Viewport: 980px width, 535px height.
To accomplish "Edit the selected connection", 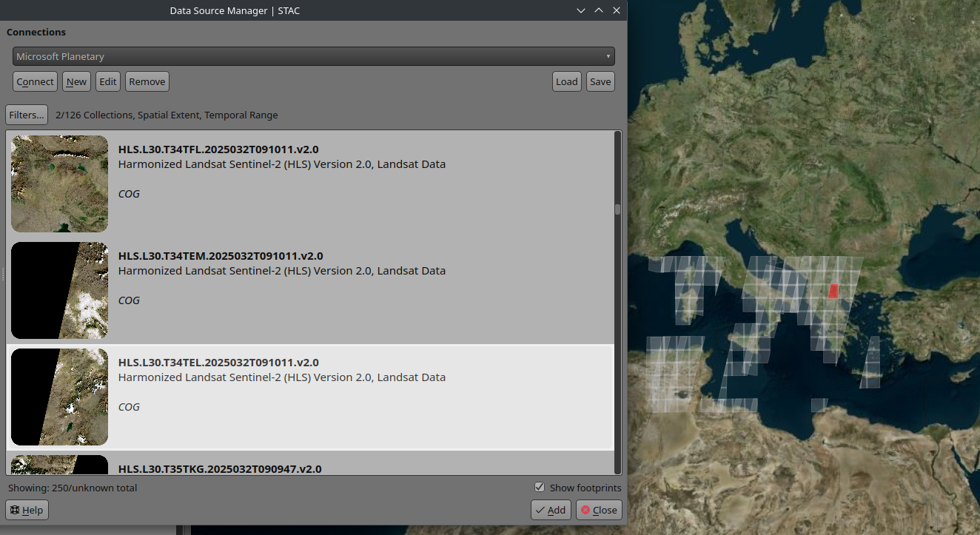I will pos(108,81).
